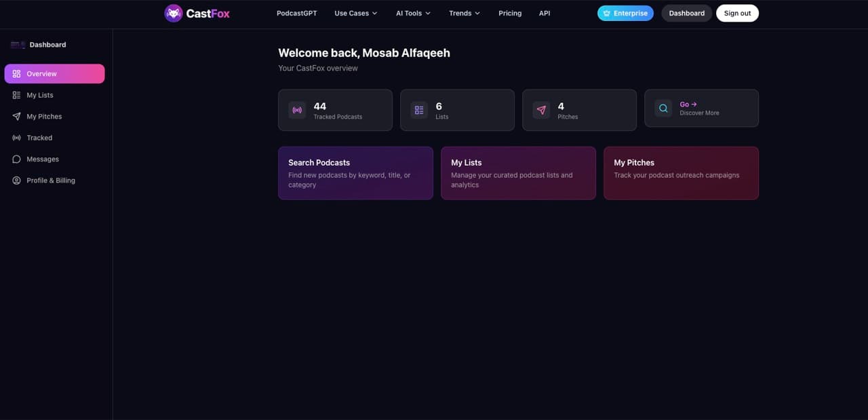Click the crown icon on Enterprise button
The height and width of the screenshot is (420, 868).
tap(607, 14)
